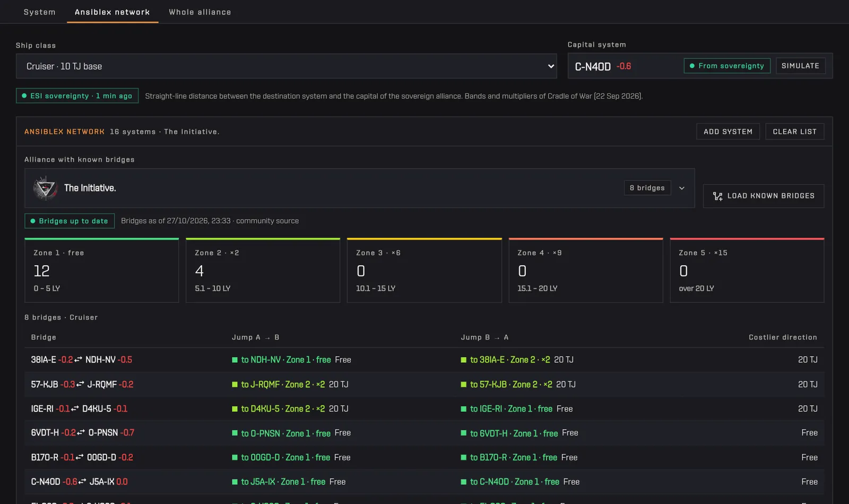The height and width of the screenshot is (504, 849).
Task: Click to B17O-R Zone 1 free cell
Action: (x=519, y=457)
